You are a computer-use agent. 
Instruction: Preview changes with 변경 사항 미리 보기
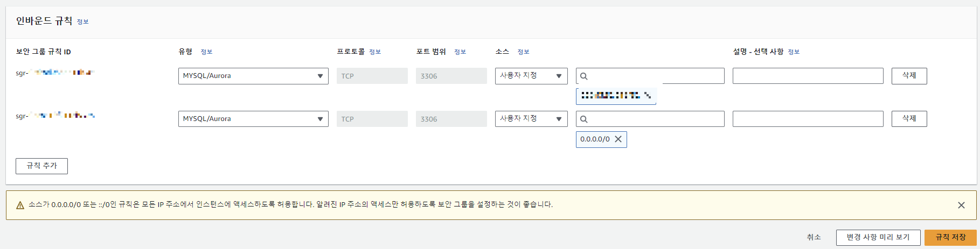point(878,237)
